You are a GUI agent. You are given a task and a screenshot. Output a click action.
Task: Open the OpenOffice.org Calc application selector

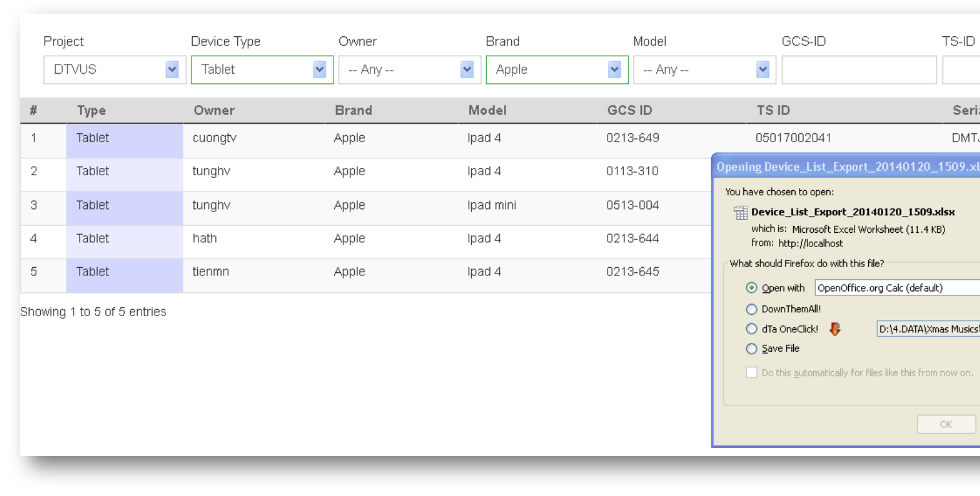pyautogui.click(x=896, y=288)
